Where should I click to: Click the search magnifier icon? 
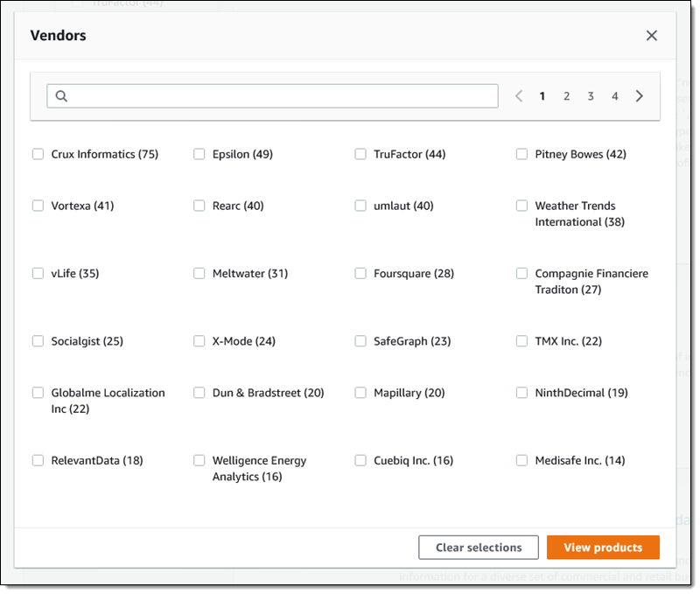click(61, 96)
